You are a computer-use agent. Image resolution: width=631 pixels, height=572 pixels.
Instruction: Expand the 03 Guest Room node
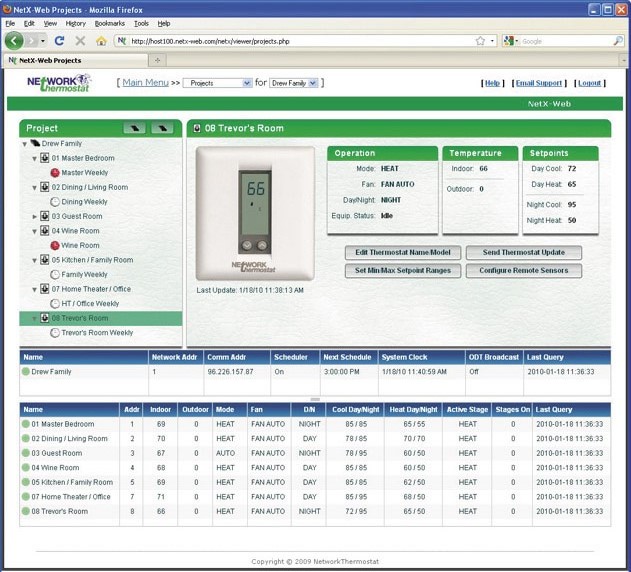coord(35,217)
